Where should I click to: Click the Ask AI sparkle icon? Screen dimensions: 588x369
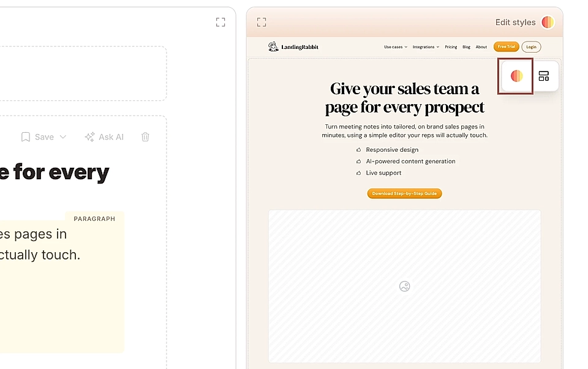(x=89, y=137)
